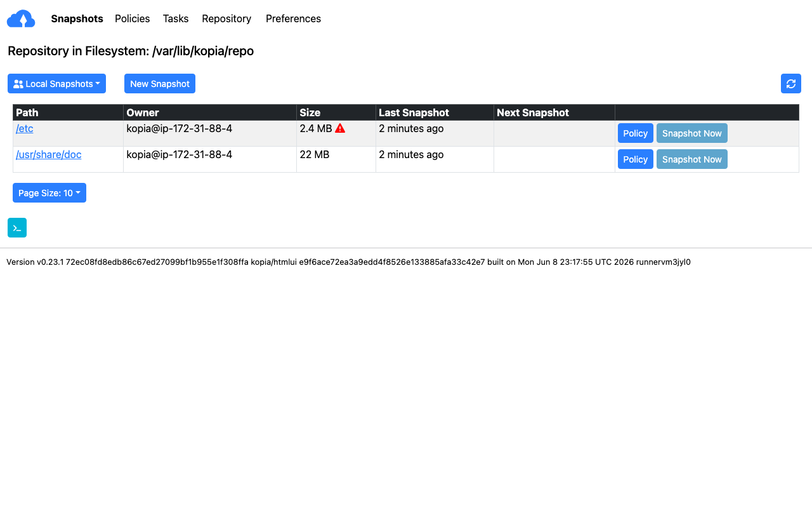This screenshot has width=812, height=508.
Task: Click the New Snapshot button
Action: coord(160,84)
